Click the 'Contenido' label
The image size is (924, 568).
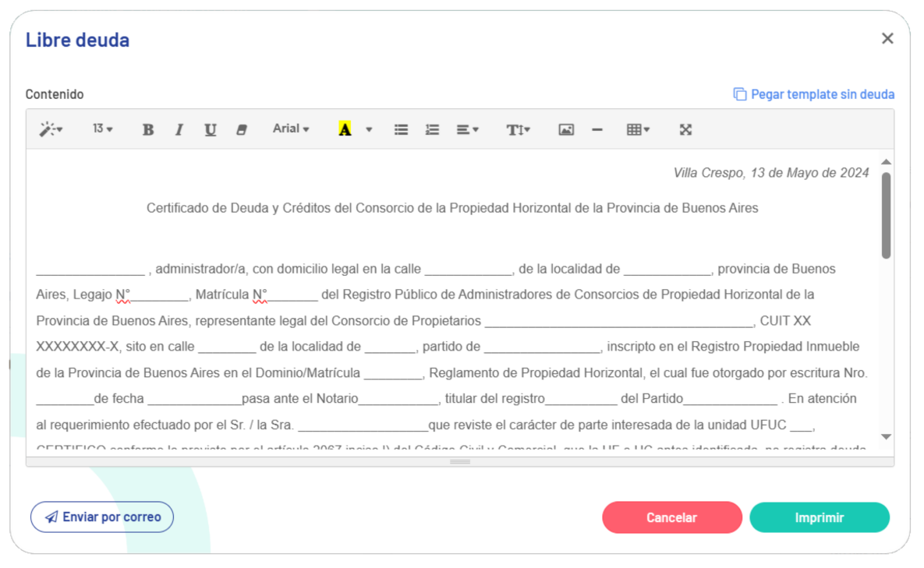(x=55, y=94)
